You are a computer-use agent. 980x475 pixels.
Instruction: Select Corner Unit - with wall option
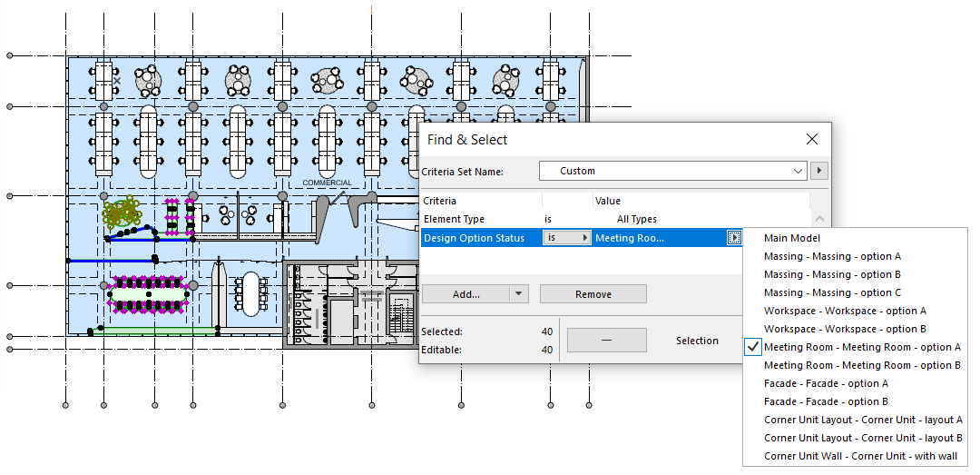(x=860, y=456)
